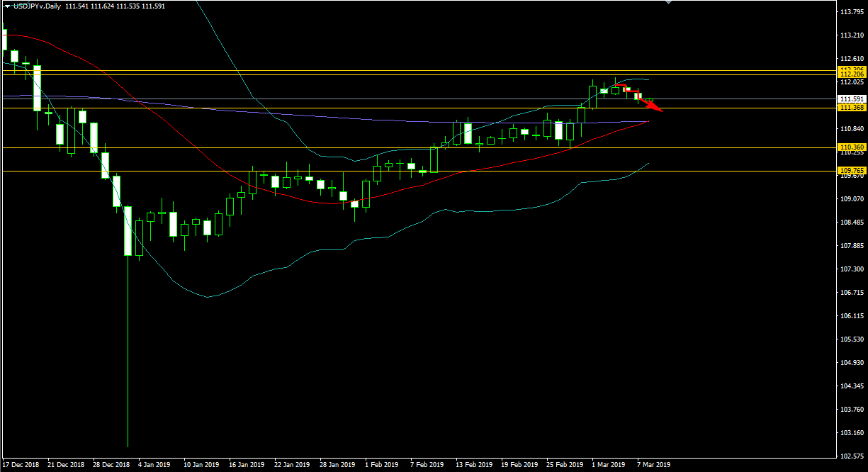Click the USDJPYv,Daily symbol title text
The width and height of the screenshot is (868, 472).
tap(37, 6)
